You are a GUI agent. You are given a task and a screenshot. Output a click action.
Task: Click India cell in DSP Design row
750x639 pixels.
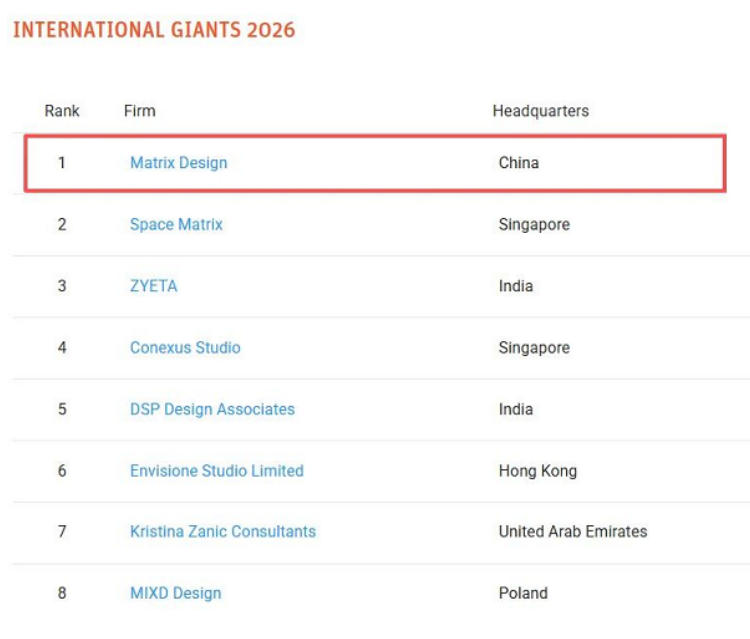tap(516, 409)
